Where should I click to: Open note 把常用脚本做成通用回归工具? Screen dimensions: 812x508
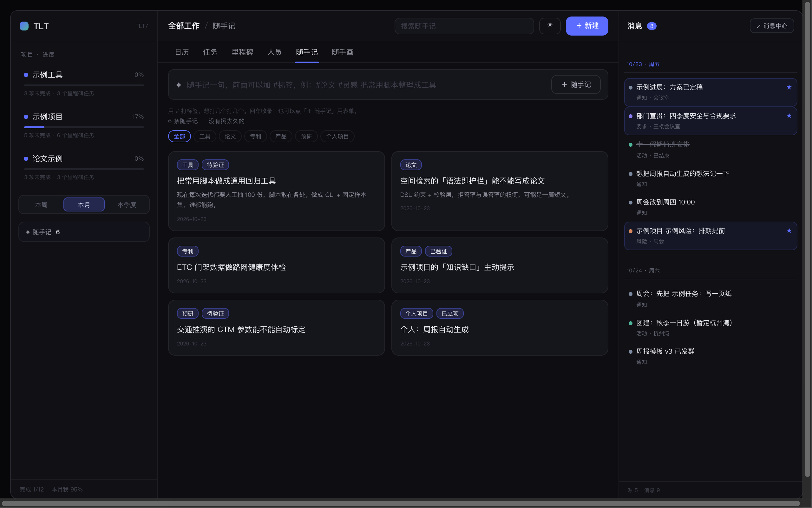coord(277,191)
